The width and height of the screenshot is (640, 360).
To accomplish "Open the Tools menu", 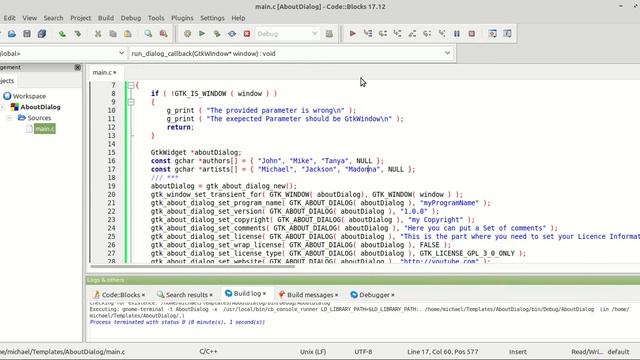I will 156,18.
